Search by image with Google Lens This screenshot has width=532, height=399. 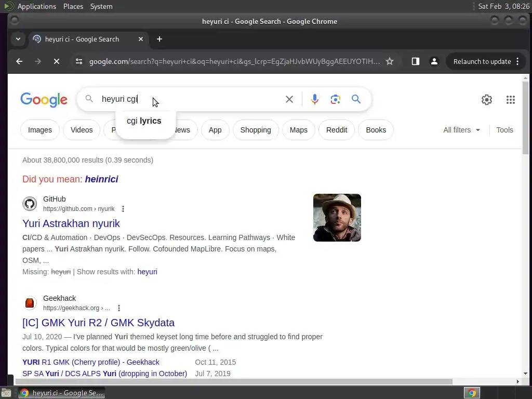pos(335,99)
